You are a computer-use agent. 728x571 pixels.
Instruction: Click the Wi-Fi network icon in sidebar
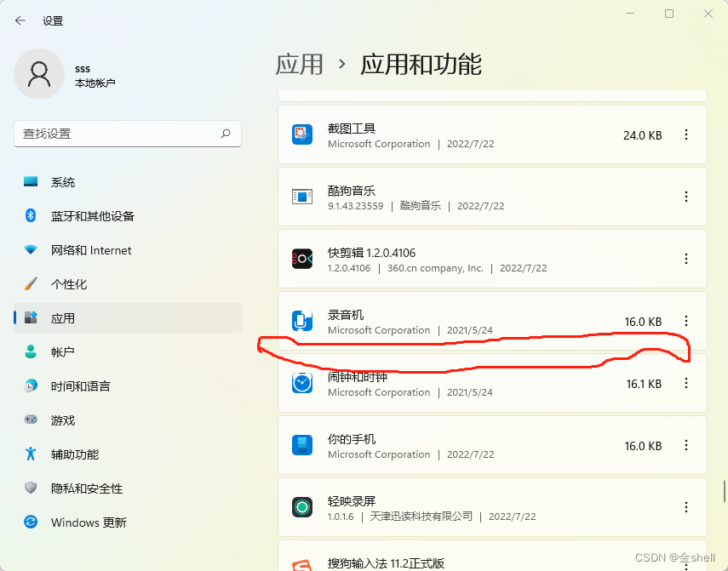pos(31,249)
